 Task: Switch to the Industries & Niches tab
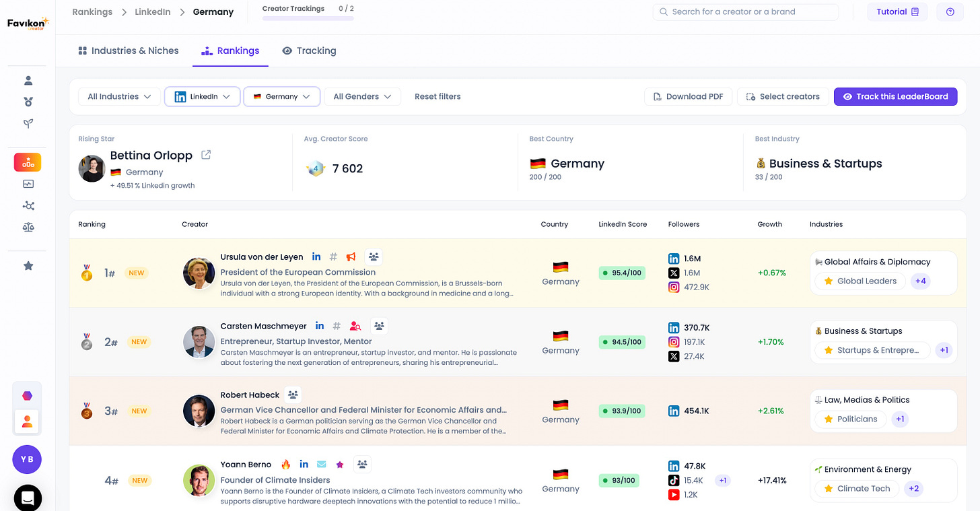point(129,50)
